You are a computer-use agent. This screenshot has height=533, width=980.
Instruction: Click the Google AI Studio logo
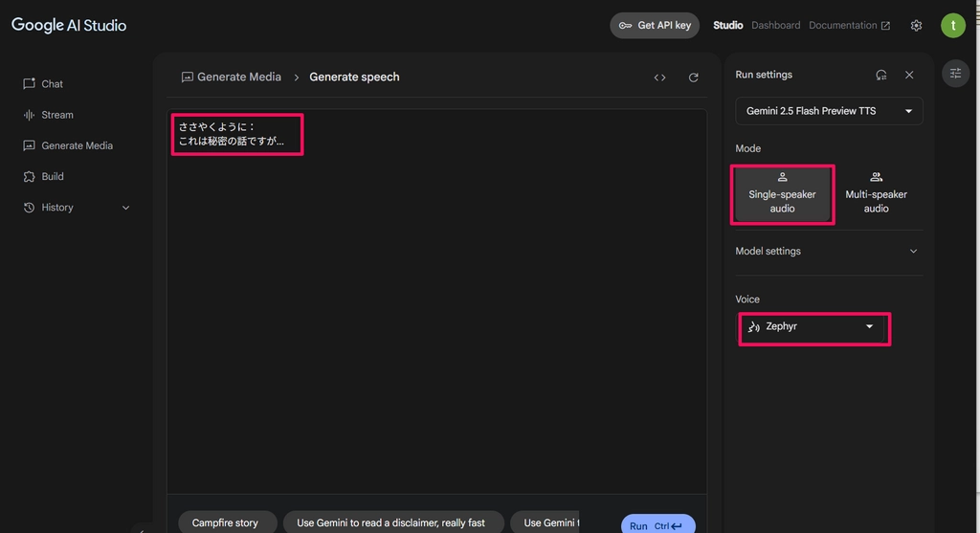(69, 25)
